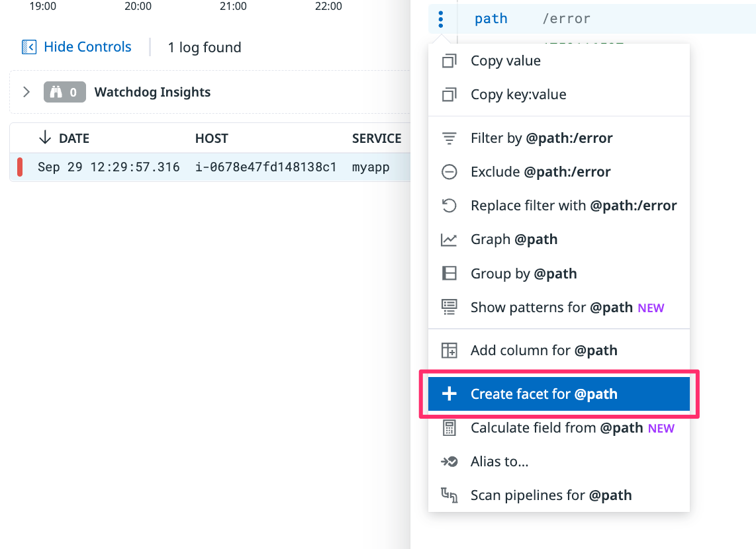Click the minus-circle Exclude icon

pos(449,172)
